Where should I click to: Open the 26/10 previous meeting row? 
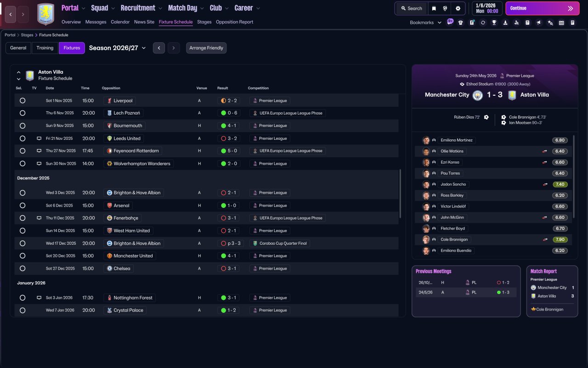pyautogui.click(x=466, y=282)
